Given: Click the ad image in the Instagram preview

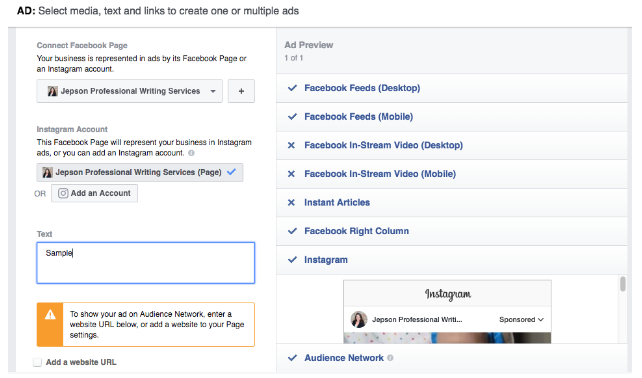Looking at the screenshot, I should tap(447, 338).
